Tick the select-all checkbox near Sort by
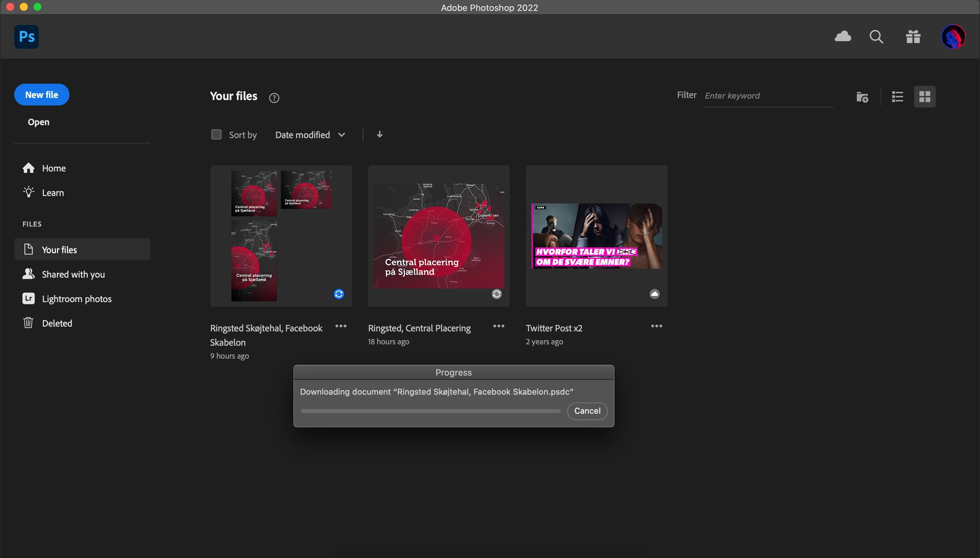Screen dimensions: 980x558 click(216, 134)
